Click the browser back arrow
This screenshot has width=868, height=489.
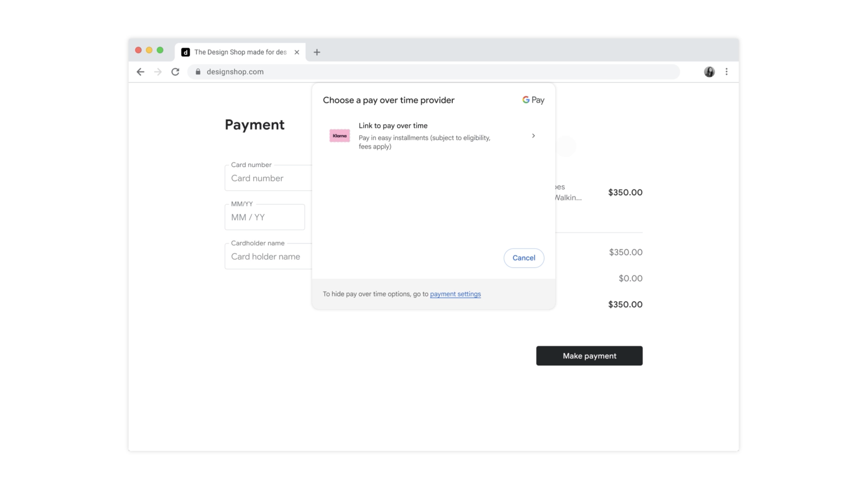(141, 72)
